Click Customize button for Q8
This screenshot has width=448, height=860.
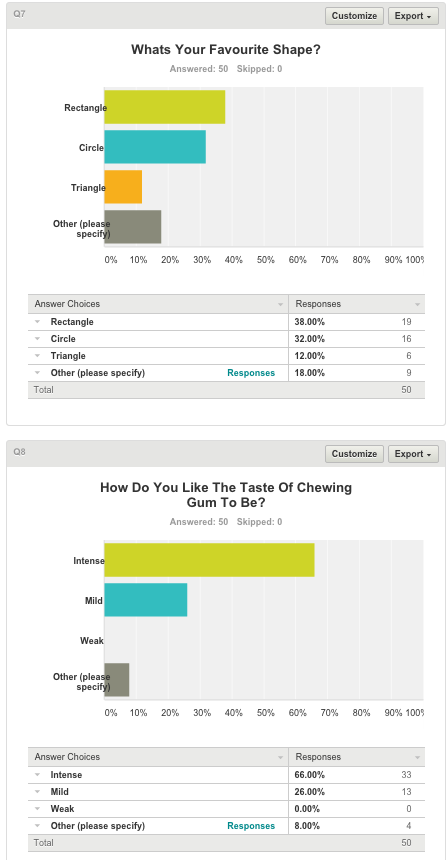(x=354, y=454)
